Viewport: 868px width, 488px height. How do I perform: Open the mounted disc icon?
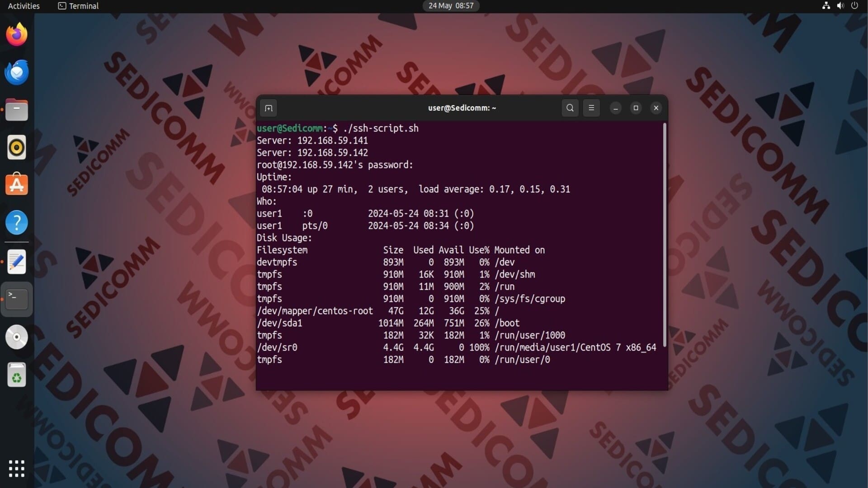pos(17,337)
